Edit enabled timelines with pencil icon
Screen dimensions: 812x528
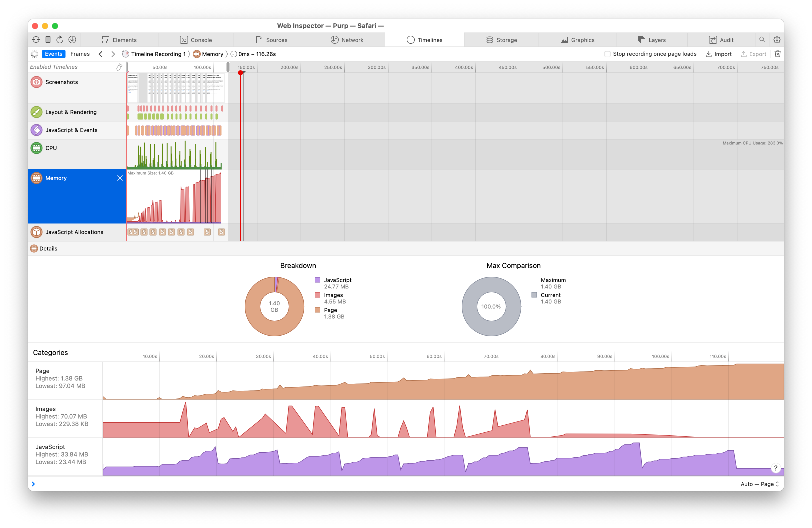coord(119,67)
